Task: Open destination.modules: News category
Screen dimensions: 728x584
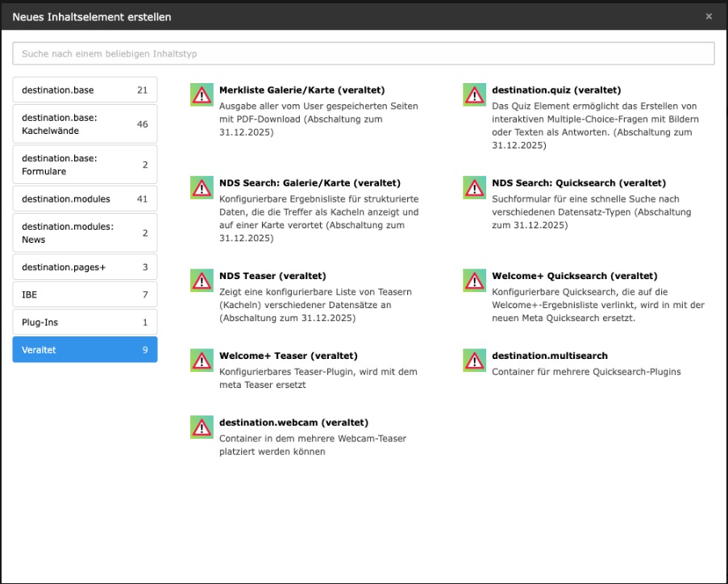Action: 85,233
